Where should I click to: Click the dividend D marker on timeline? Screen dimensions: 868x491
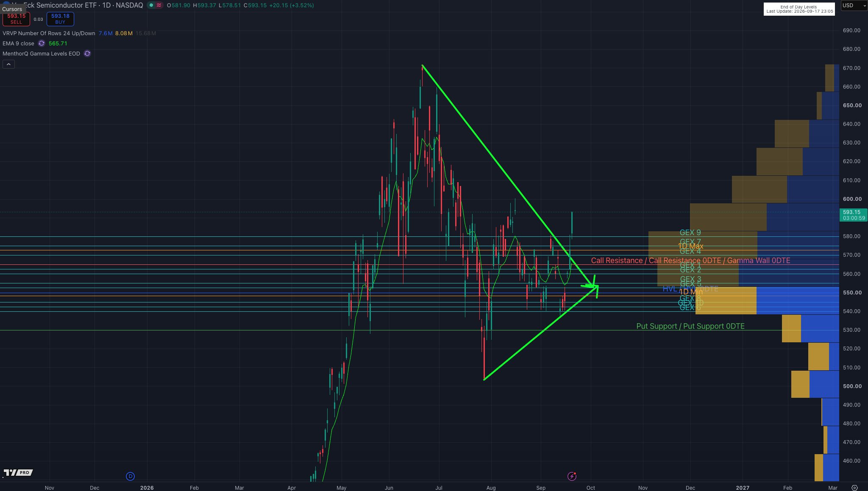coord(130,476)
